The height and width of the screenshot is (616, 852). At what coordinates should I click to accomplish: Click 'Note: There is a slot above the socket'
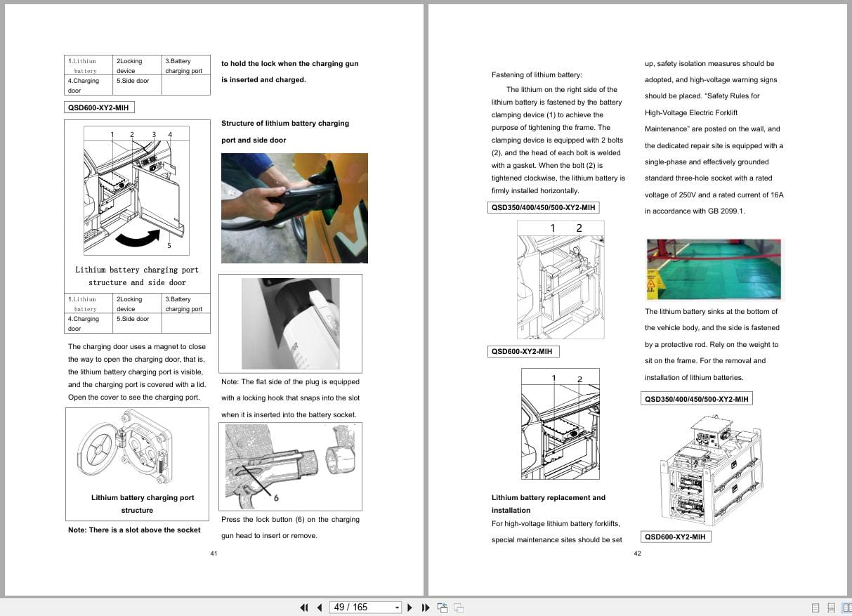(134, 530)
